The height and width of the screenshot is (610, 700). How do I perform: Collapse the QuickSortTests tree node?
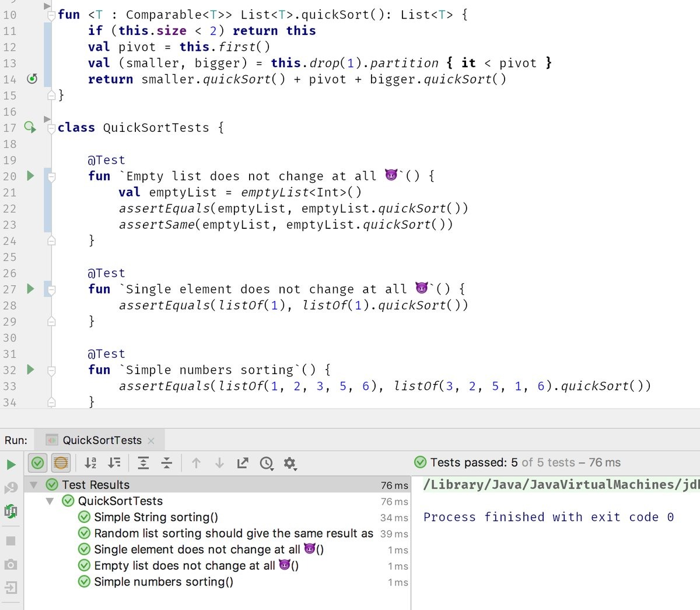pyautogui.click(x=50, y=501)
